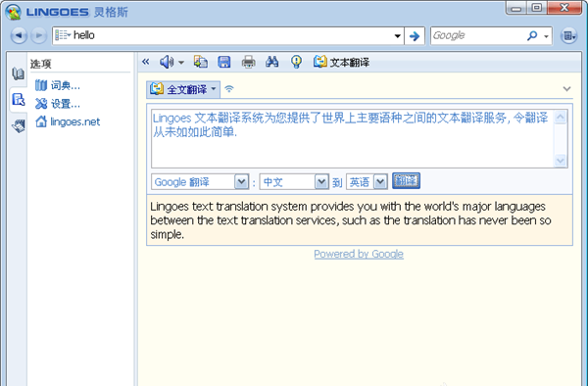The height and width of the screenshot is (386, 588).
Task: Click the 翻译 translate button
Action: 406,181
